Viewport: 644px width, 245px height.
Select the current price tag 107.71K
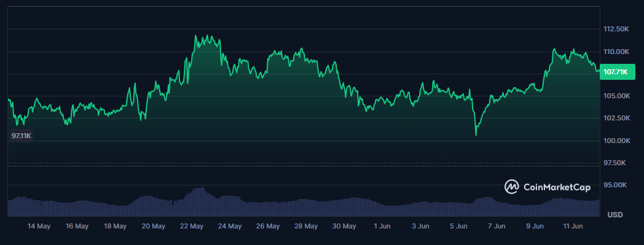point(618,72)
